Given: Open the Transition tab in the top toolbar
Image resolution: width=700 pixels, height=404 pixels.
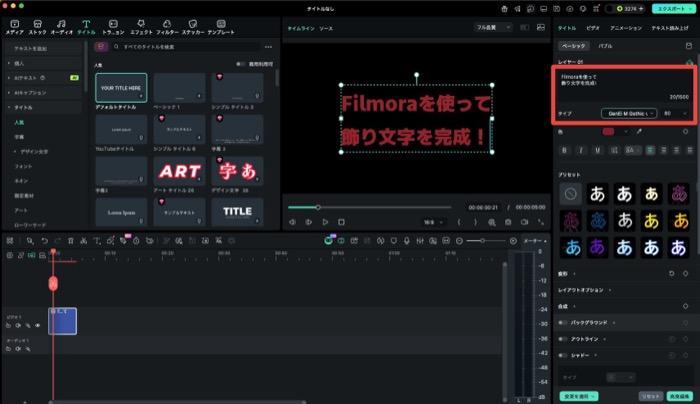Looking at the screenshot, I should click(113, 27).
